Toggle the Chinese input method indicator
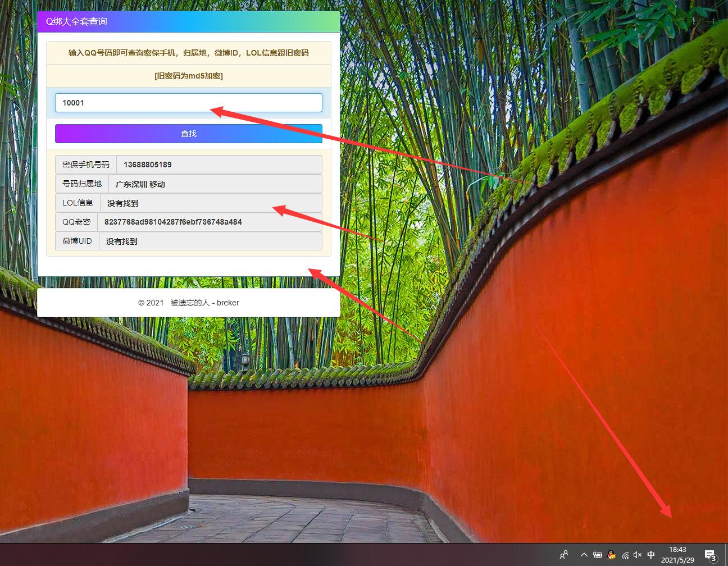Viewport: 728px width, 566px height. pos(651,555)
